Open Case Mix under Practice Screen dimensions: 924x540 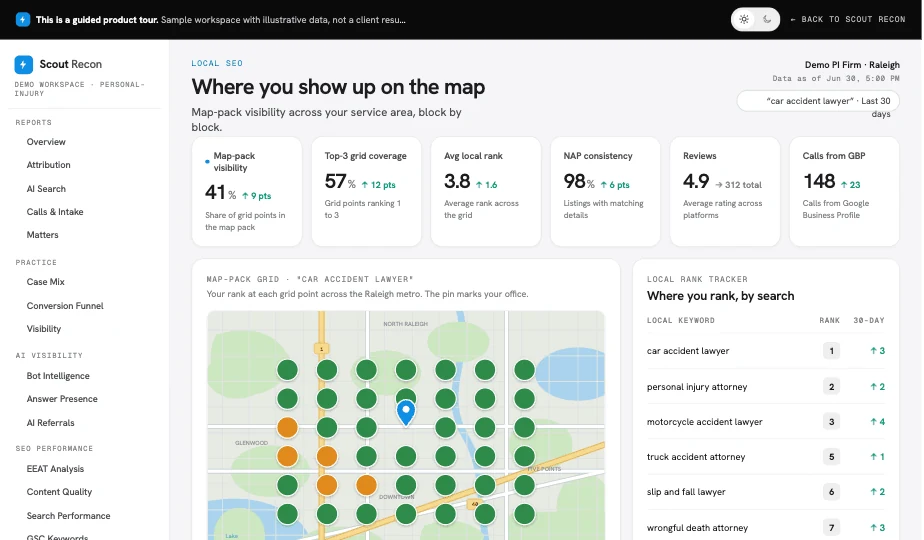pos(45,282)
